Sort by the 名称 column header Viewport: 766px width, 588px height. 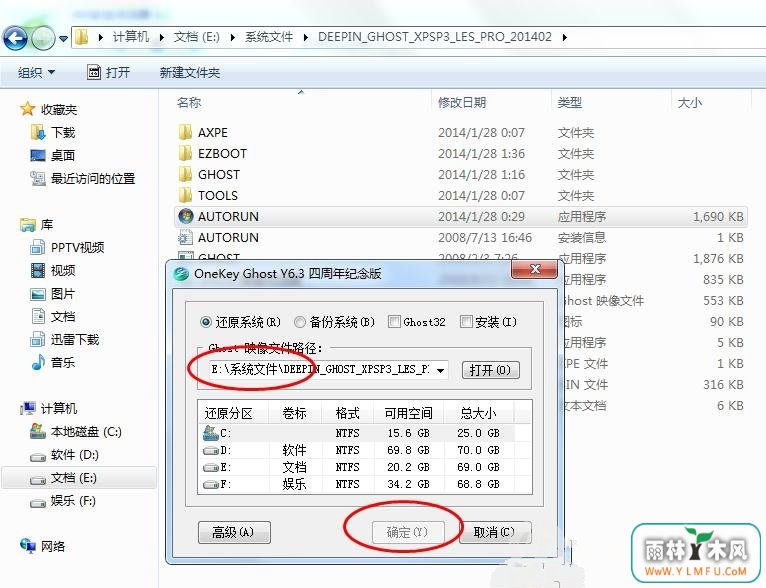(189, 103)
